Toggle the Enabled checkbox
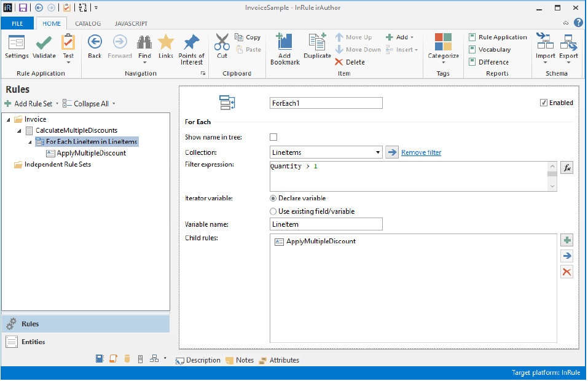Image resolution: width=588 pixels, height=381 pixels. [x=544, y=103]
